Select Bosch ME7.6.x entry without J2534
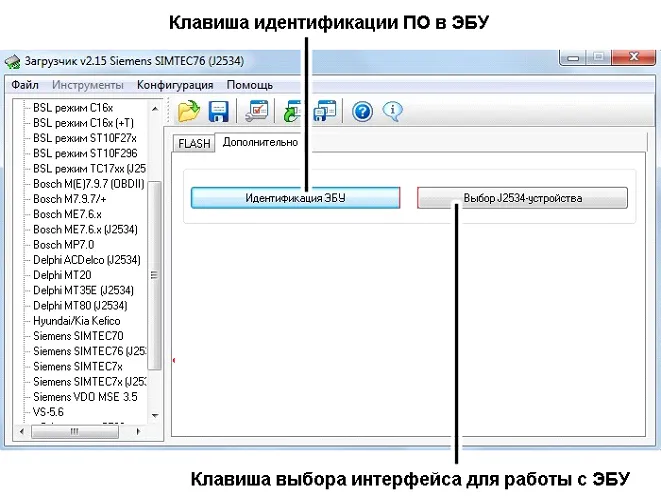The image size is (661, 498). click(67, 214)
